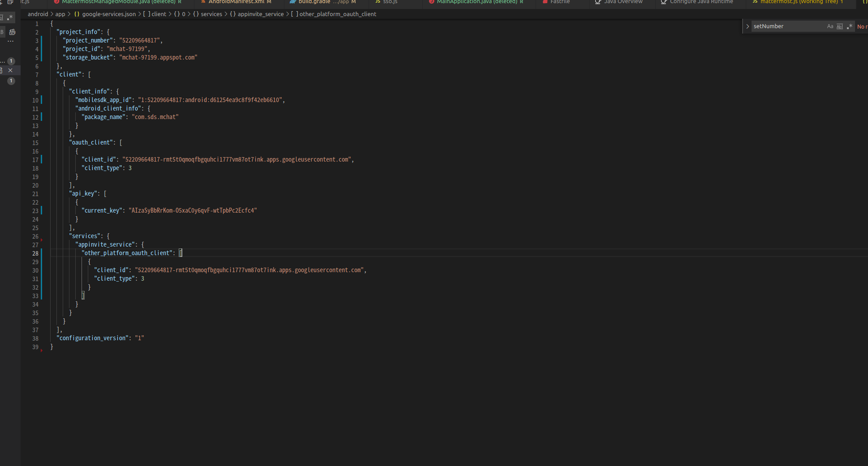
Task: Click the "mchat-97199.appspot.com" storage bucket value
Action: click(x=158, y=57)
